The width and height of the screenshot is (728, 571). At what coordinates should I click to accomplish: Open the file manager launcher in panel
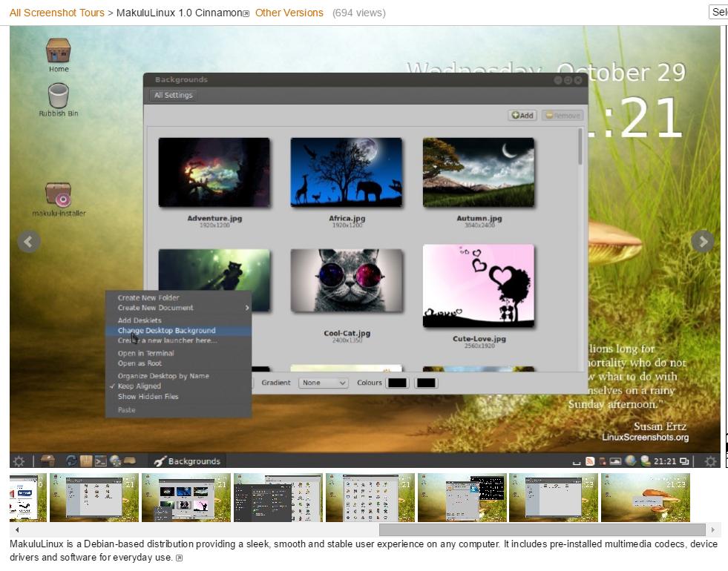pyautogui.click(x=86, y=461)
